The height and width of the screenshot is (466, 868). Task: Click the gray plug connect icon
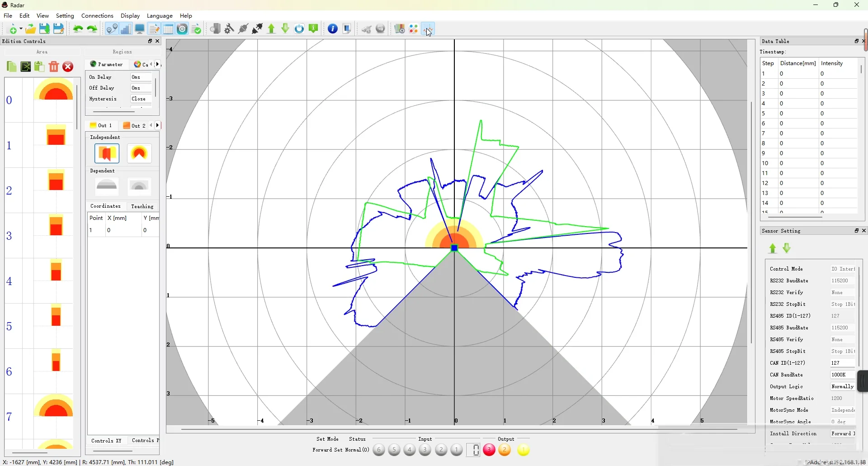point(243,29)
